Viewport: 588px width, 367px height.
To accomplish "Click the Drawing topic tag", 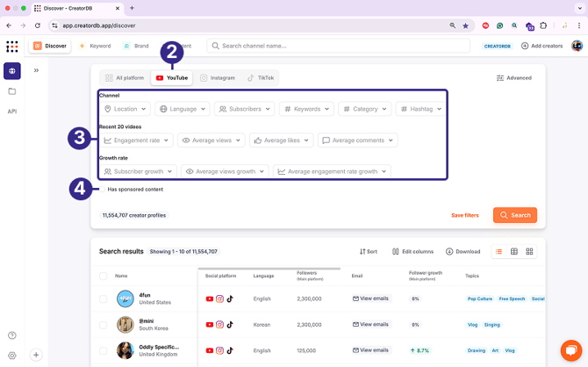I will (x=477, y=350).
